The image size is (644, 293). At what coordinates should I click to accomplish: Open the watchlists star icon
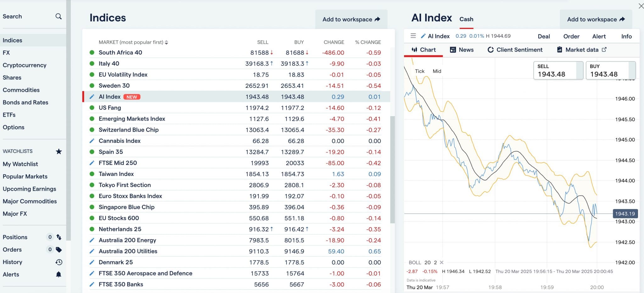[59, 151]
